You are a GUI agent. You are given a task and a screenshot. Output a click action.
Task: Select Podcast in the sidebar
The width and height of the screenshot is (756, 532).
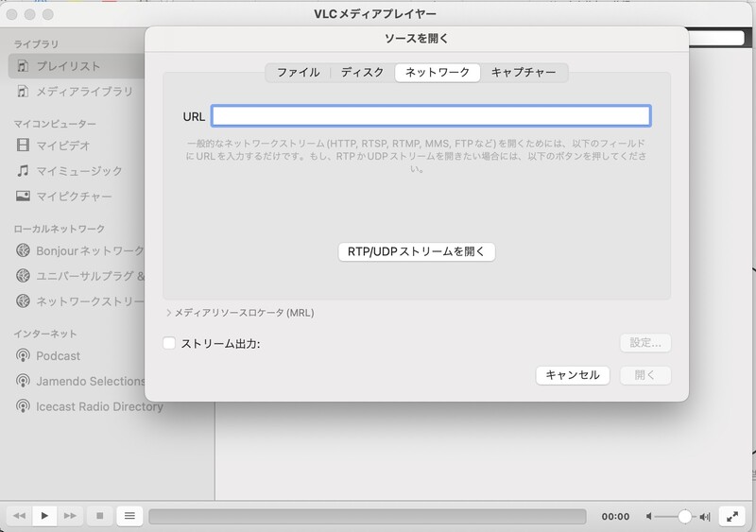tap(58, 356)
